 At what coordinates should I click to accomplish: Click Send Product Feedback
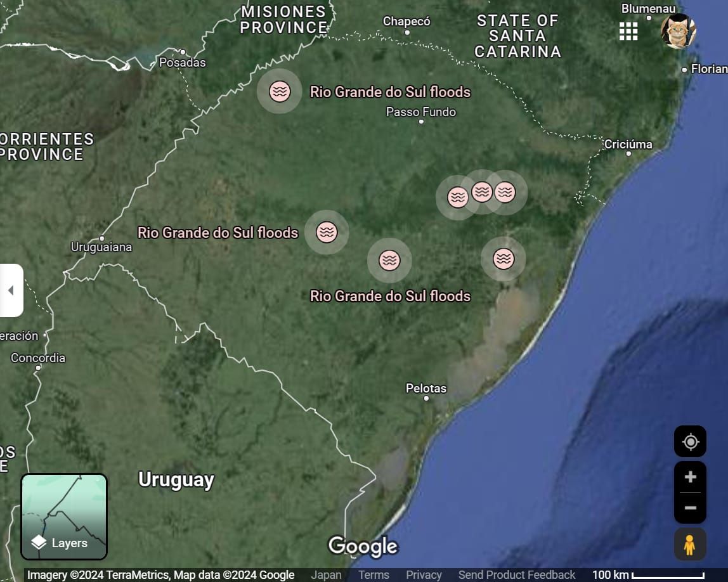point(517,575)
